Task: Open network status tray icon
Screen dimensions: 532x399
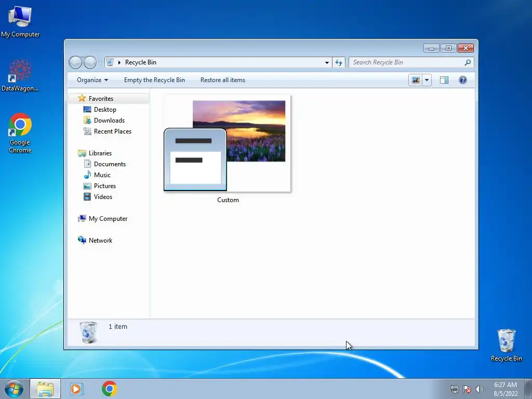Action: (454, 389)
